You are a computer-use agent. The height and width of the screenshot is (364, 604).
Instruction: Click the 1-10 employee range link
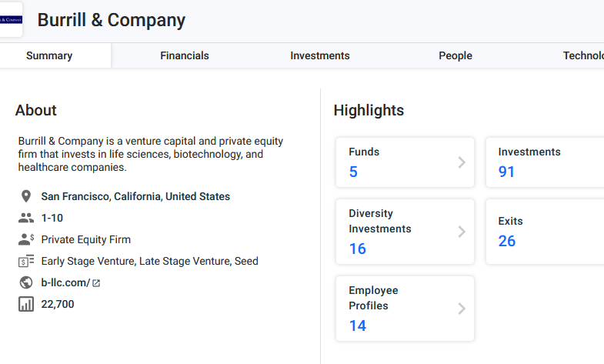tap(52, 218)
